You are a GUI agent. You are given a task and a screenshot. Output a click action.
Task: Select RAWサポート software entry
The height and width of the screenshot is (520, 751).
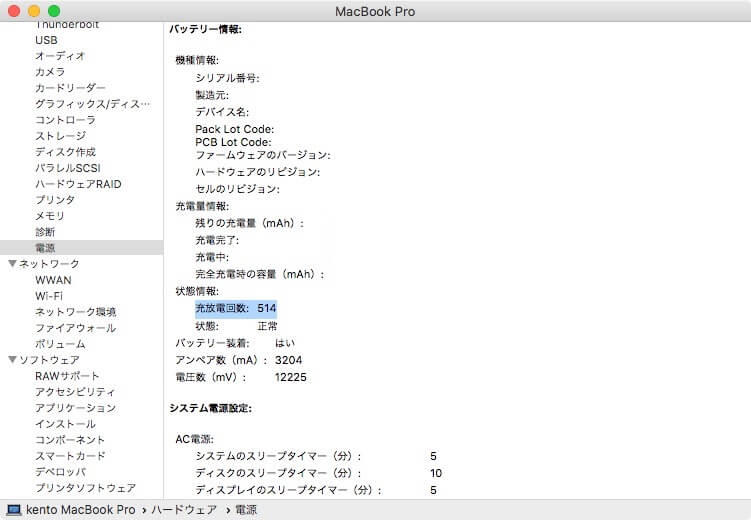pyautogui.click(x=67, y=376)
